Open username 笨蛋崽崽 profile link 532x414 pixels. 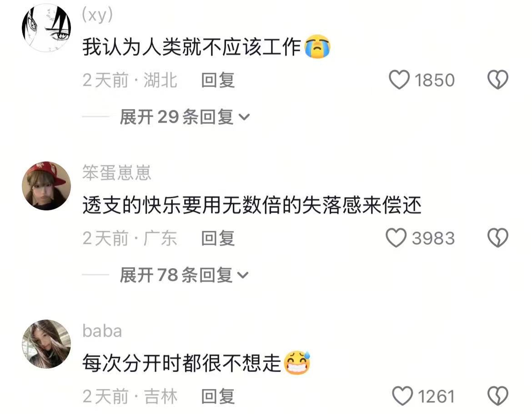(x=117, y=173)
